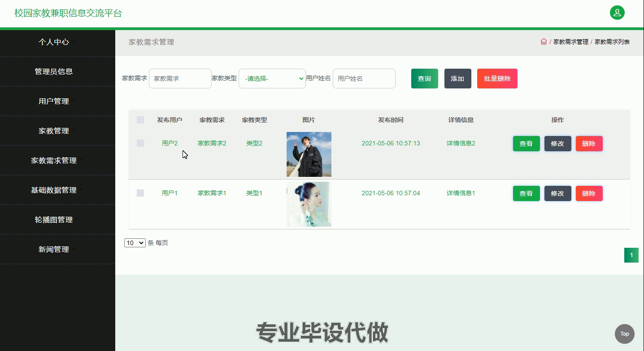This screenshot has height=351, width=644.
Task: Click the cell text 类型1
Action: tap(254, 193)
